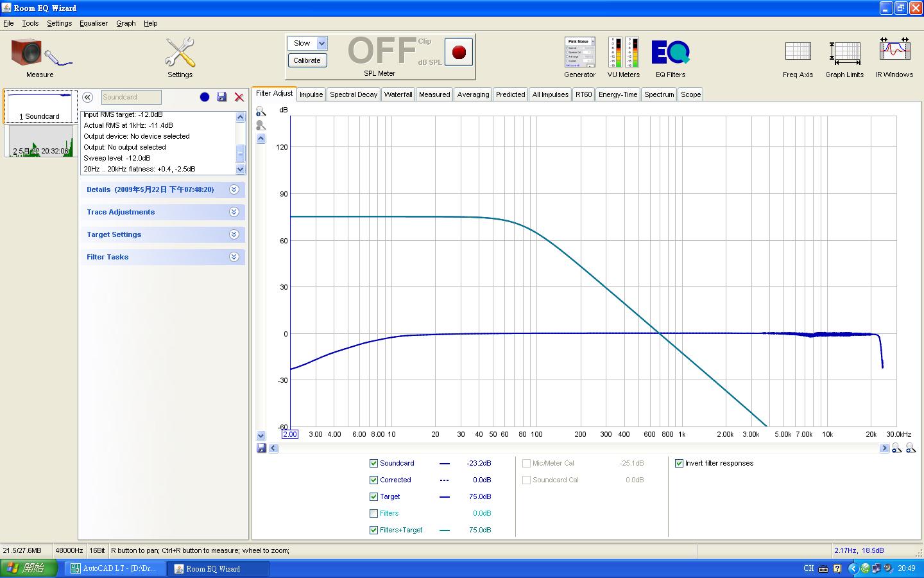This screenshot has height=578, width=924.
Task: Click tray language bar help icon
Action: tap(837, 568)
